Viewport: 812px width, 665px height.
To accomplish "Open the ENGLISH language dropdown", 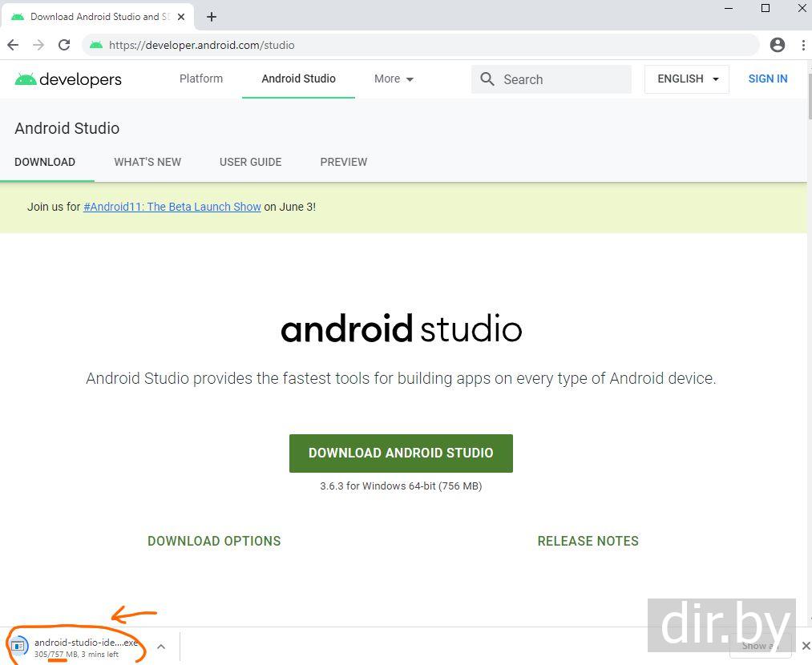I will click(x=687, y=79).
